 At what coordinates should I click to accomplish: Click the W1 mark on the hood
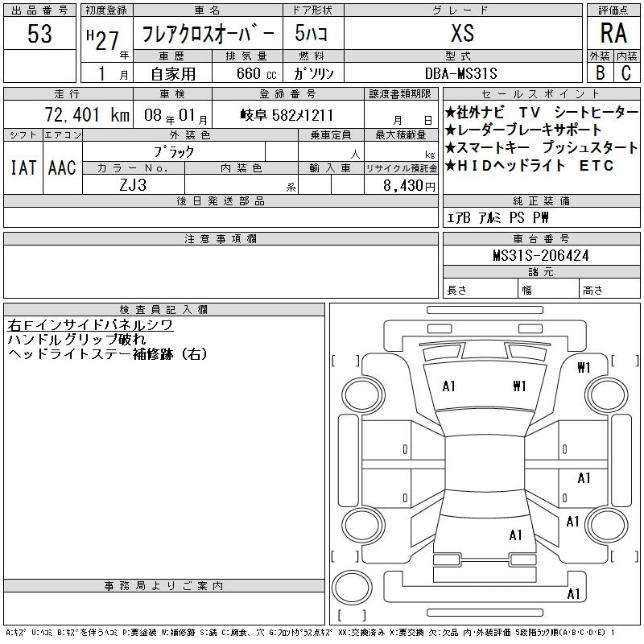(x=518, y=386)
